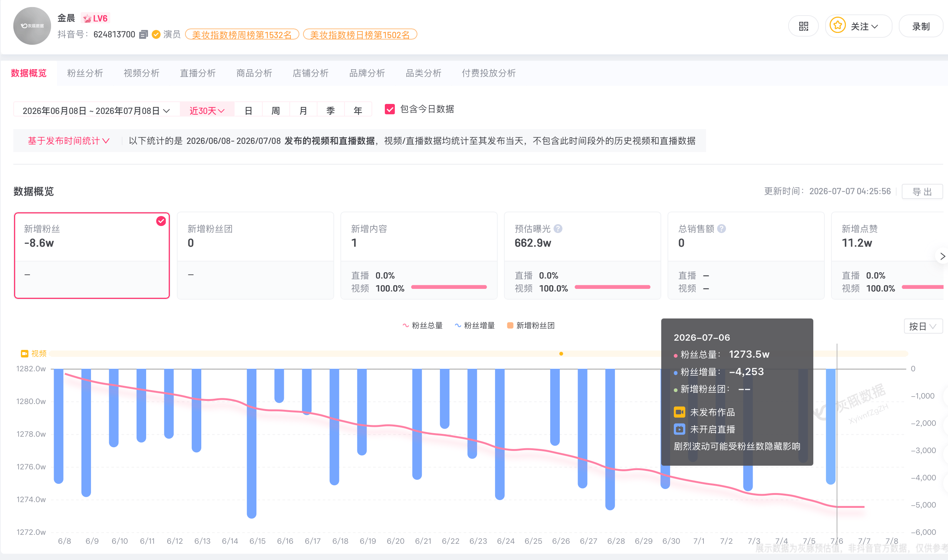This screenshot has height=560, width=948.
Task: Open the QR code icon button
Action: 803,26
